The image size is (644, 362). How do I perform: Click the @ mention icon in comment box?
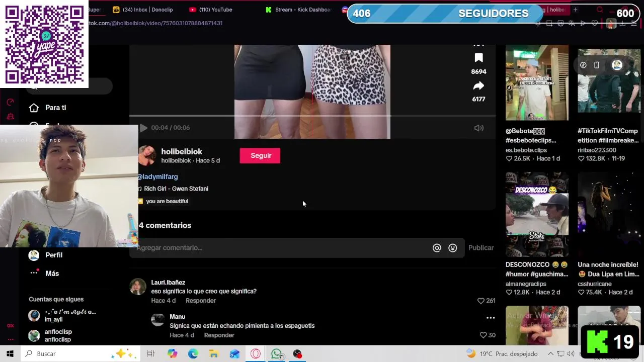pyautogui.click(x=437, y=248)
